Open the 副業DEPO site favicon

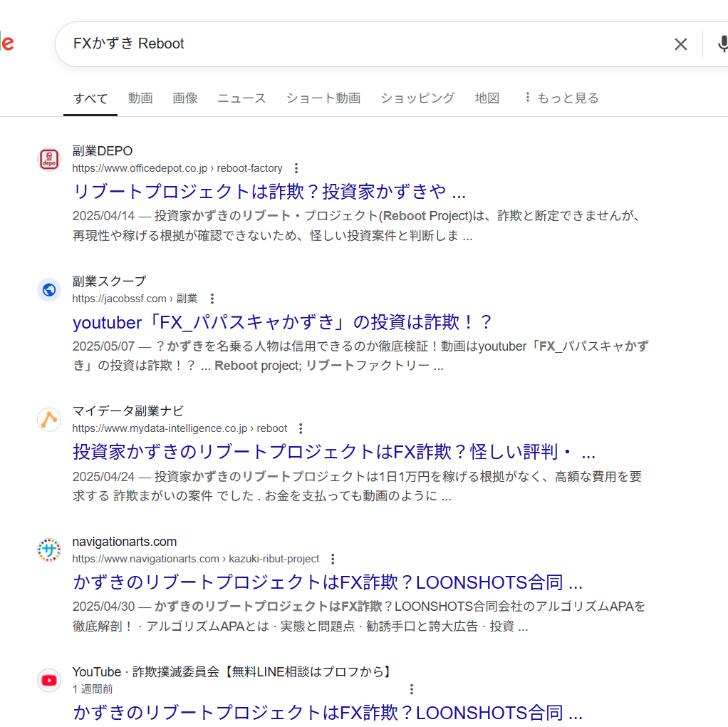click(x=49, y=160)
